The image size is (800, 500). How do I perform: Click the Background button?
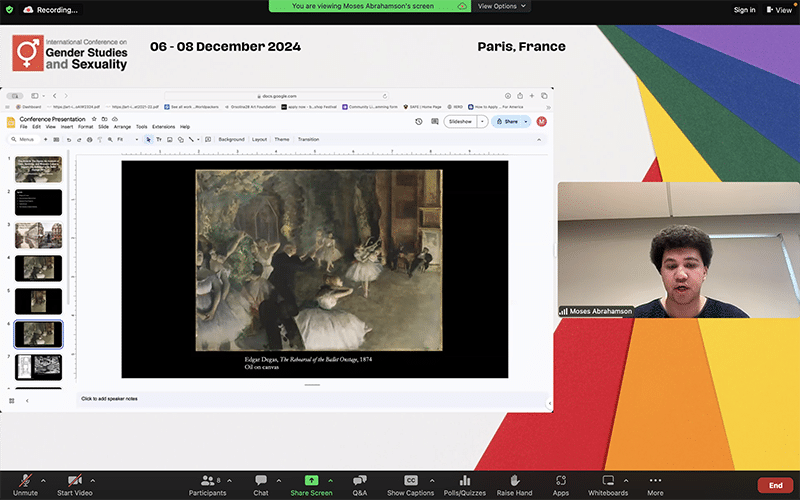pos(232,139)
